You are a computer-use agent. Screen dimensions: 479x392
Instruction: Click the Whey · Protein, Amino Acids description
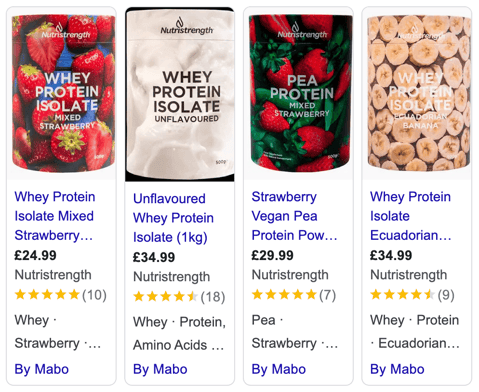click(x=179, y=333)
